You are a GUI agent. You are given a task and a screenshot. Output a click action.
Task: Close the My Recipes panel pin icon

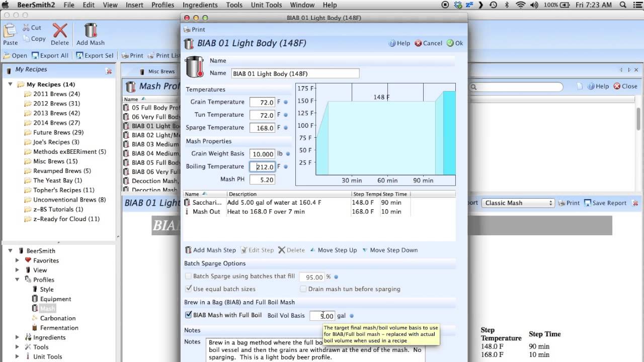coord(109,71)
